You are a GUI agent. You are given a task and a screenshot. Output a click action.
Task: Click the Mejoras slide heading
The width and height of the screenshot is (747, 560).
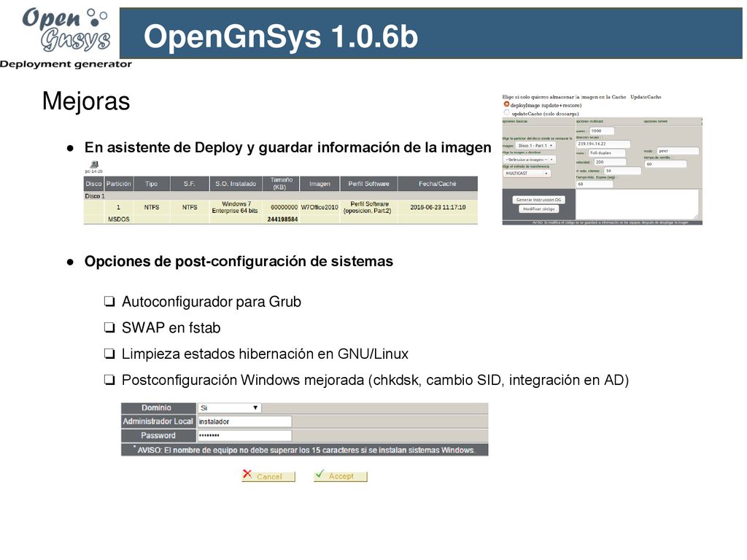coord(86,101)
